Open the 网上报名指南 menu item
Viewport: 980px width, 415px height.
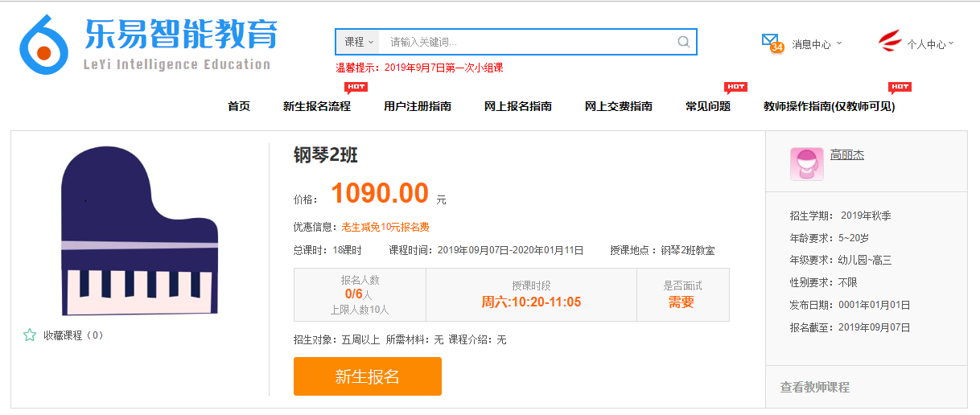coord(517,106)
